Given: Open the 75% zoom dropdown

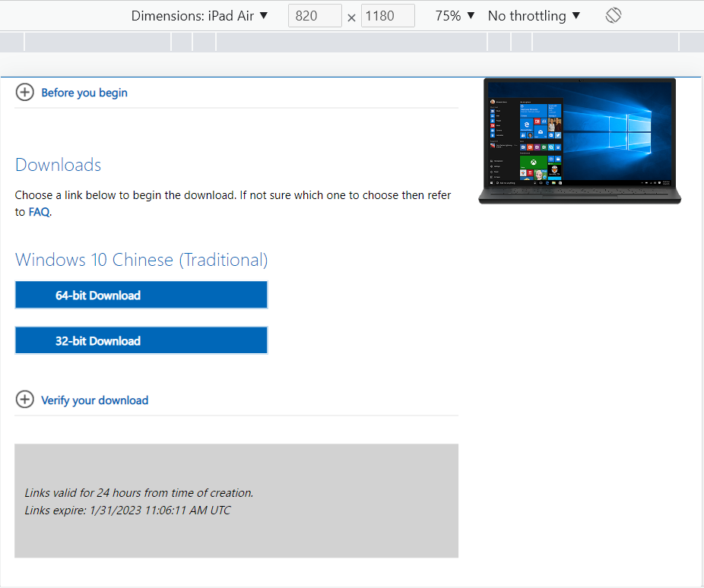Looking at the screenshot, I should point(455,16).
